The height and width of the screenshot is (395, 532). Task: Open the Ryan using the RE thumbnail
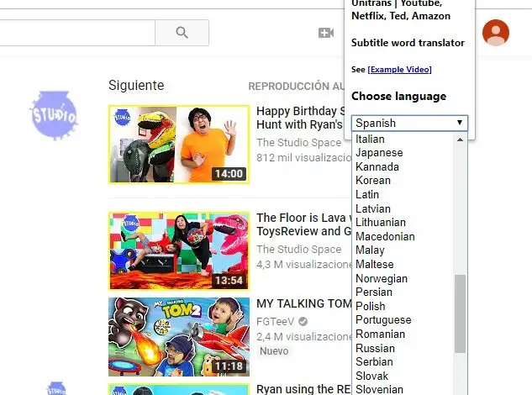[179, 390]
